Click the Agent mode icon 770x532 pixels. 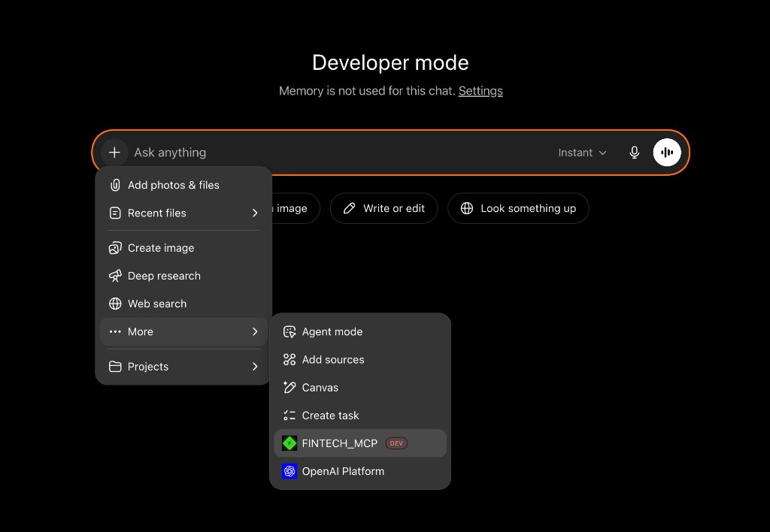tap(290, 332)
